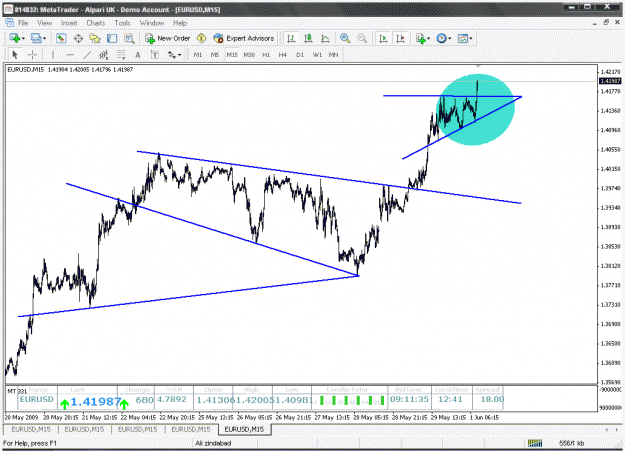Open the File menu
This screenshot has height=451, width=625.
(x=23, y=23)
